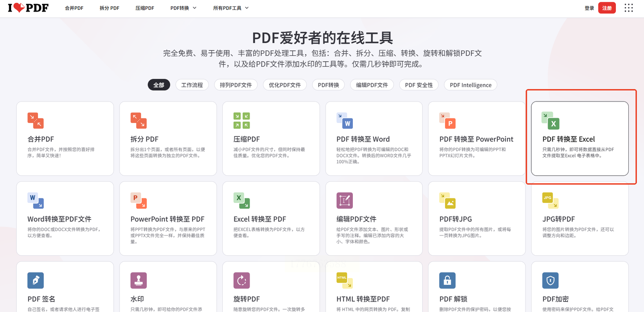This screenshot has width=644, height=312.
Task: Click the HTML 转换至PDF card icon
Action: click(x=345, y=280)
